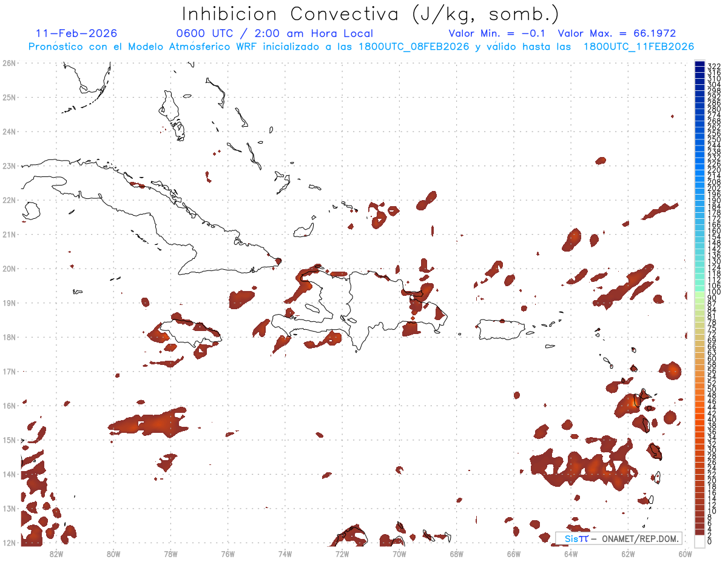Click the longitude label '66W'

(x=514, y=553)
